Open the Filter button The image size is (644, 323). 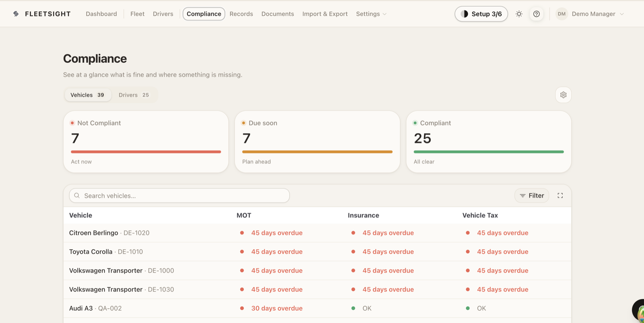(532, 196)
